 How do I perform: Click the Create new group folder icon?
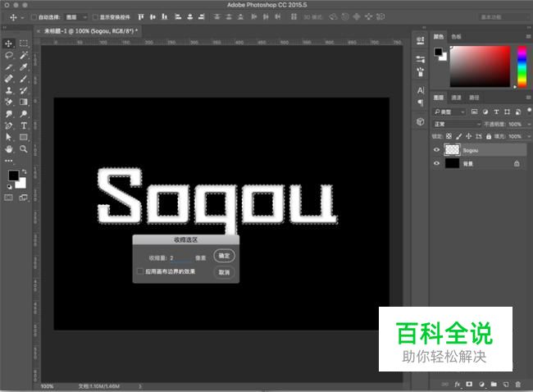pyautogui.click(x=494, y=384)
